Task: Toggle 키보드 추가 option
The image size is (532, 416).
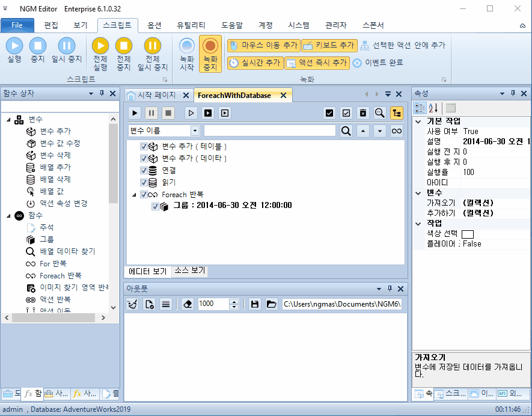Action: coord(329,45)
